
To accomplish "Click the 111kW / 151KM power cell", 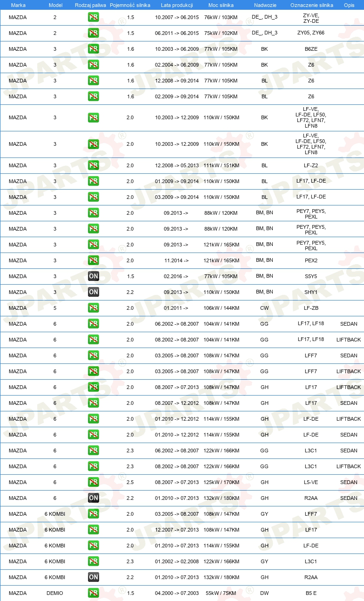I will tap(221, 165).
